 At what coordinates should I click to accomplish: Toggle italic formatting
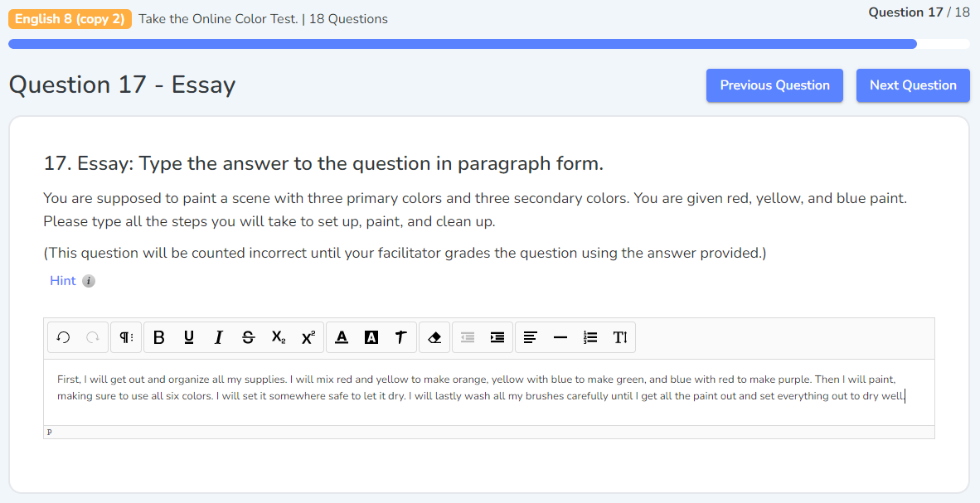pos(218,337)
